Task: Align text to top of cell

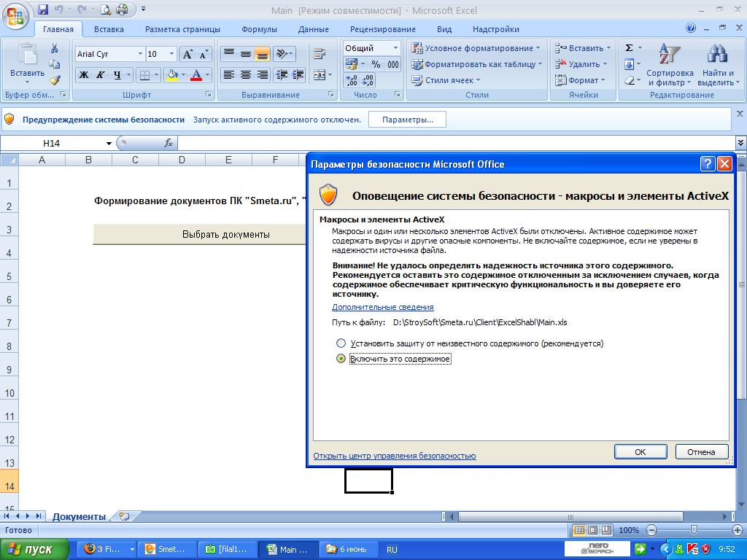Action: 229,54
